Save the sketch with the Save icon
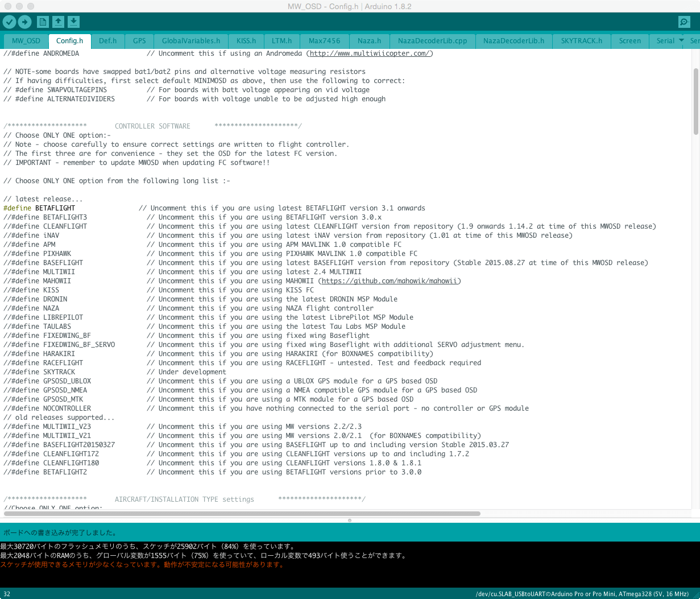 pyautogui.click(x=73, y=22)
